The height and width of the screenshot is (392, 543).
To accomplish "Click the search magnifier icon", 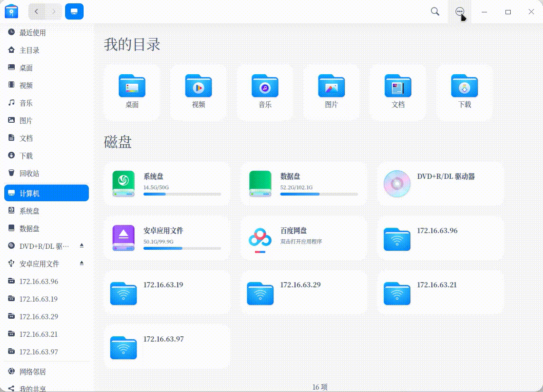I will (x=435, y=11).
